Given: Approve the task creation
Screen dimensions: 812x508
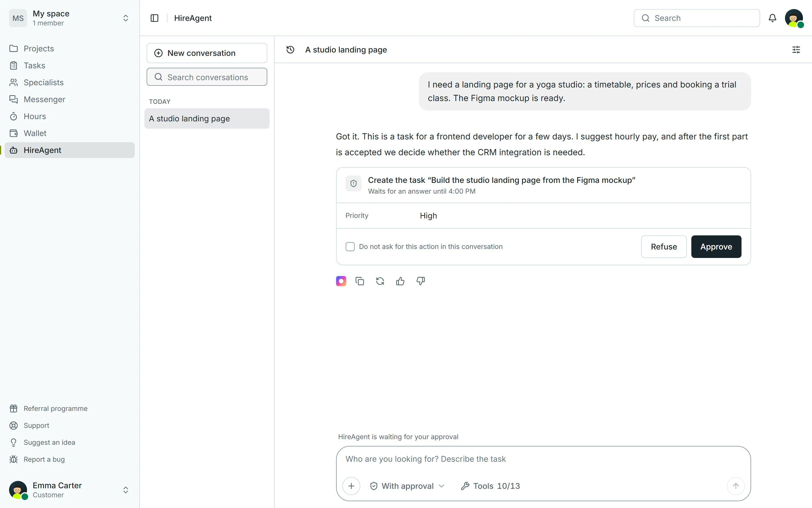Looking at the screenshot, I should [x=716, y=247].
